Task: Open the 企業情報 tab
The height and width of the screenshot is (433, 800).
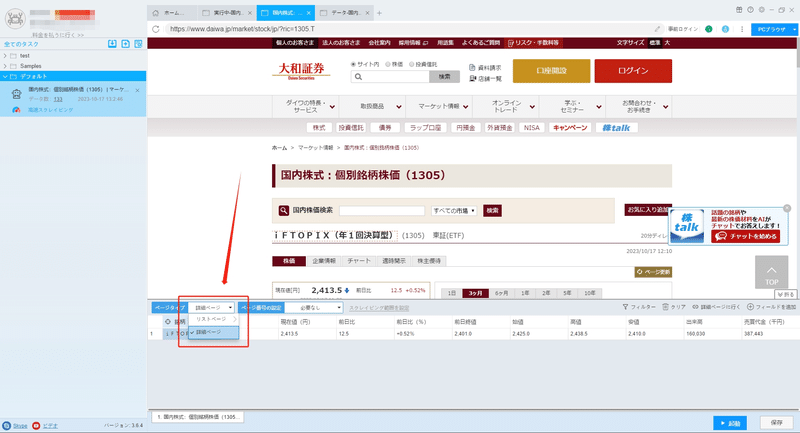Action: (x=323, y=261)
